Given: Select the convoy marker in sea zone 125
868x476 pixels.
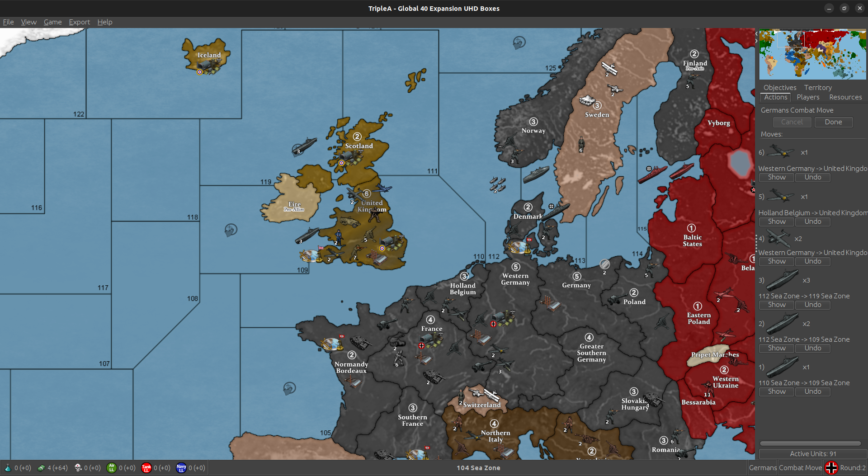Looking at the screenshot, I should point(519,42).
